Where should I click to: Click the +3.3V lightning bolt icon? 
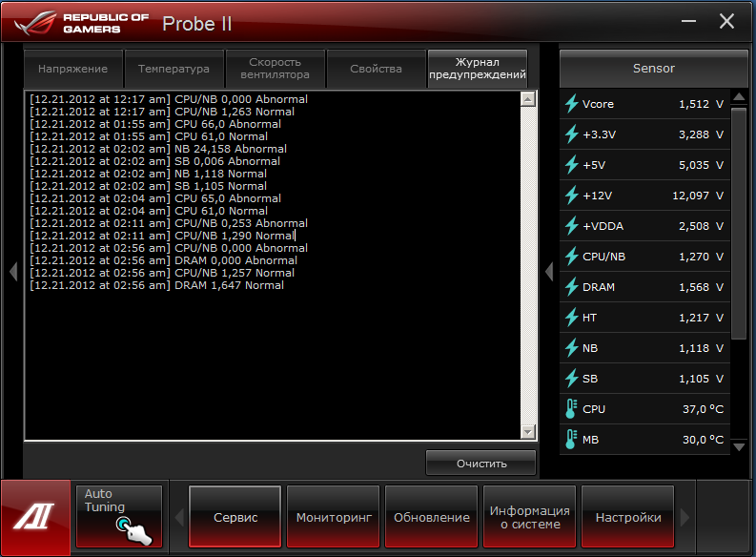(x=572, y=134)
